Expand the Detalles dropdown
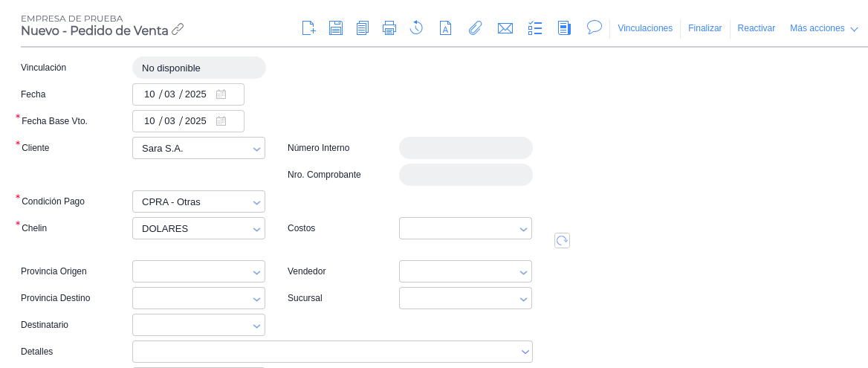Image resolution: width=868 pixels, height=368 pixels. tap(332, 352)
